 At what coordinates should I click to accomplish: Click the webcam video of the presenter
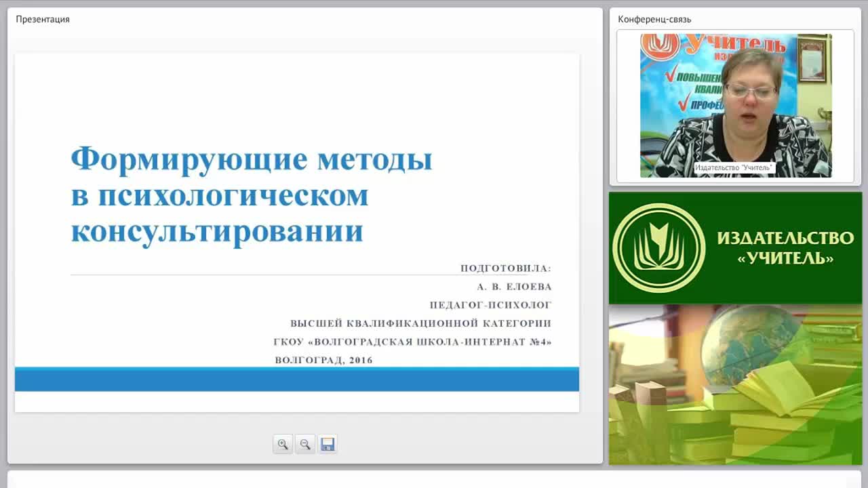(736, 106)
